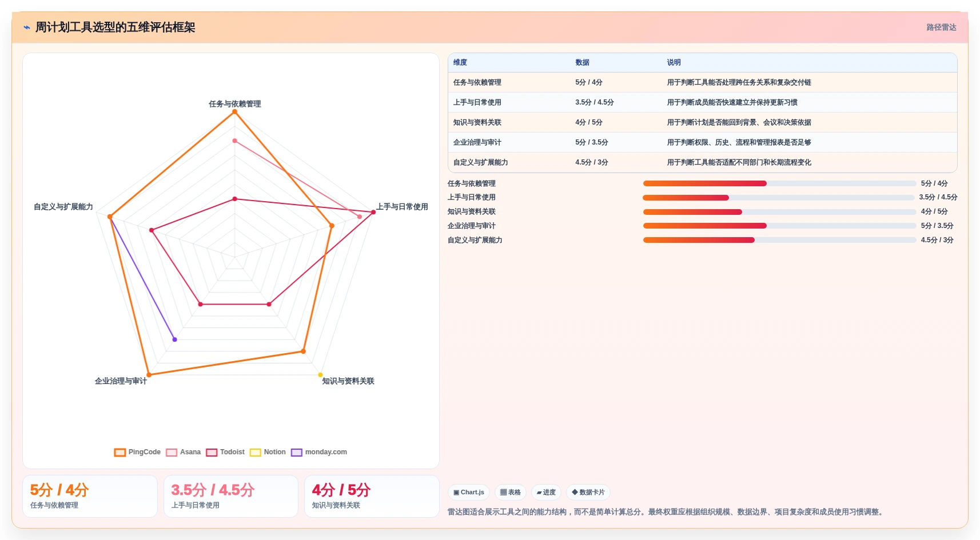This screenshot has height=540, width=980.
Task: Click radar axis label 自定义与扩展能力
Action: click(x=63, y=207)
